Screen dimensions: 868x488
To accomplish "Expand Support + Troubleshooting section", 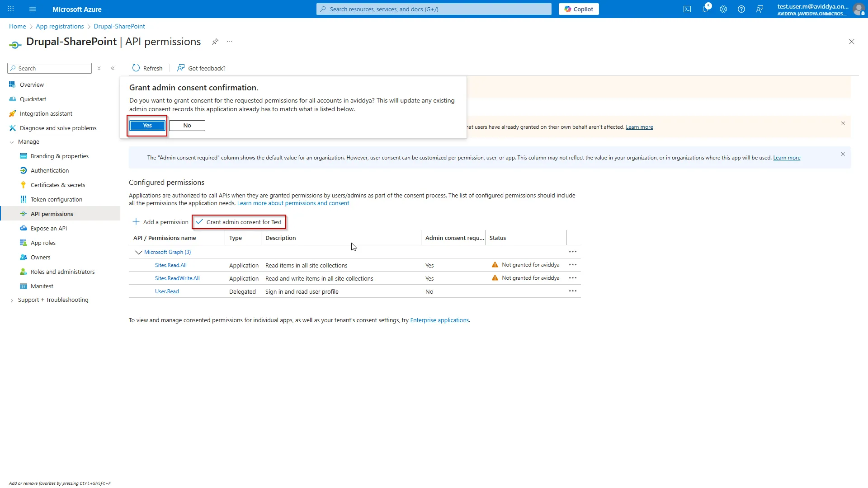I will click(12, 300).
